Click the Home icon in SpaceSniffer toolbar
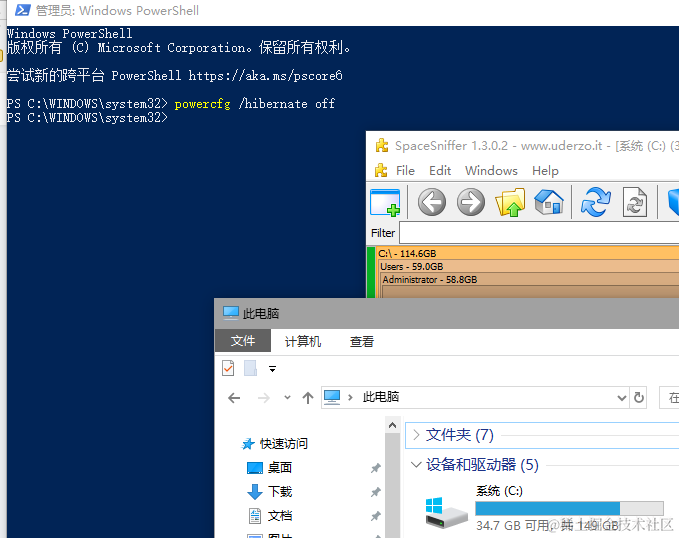Screen dimensions: 679x538 click(x=549, y=203)
